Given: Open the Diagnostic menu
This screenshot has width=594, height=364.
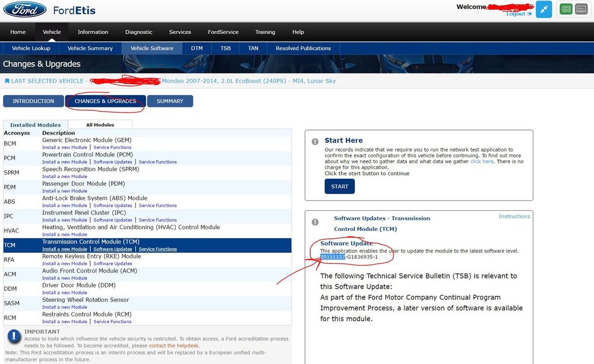Looking at the screenshot, I should (x=138, y=32).
